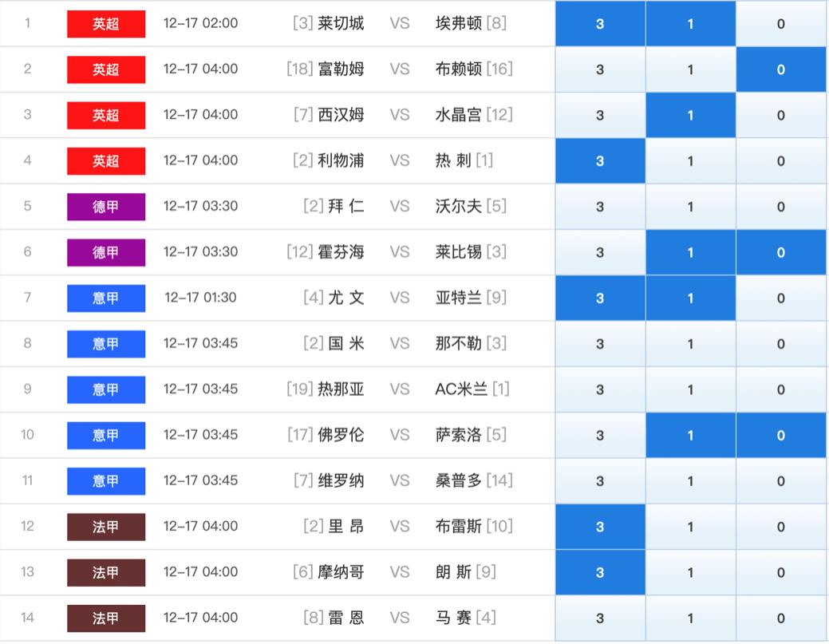Click away team name 热刺
The height and width of the screenshot is (644, 829).
coord(453,160)
